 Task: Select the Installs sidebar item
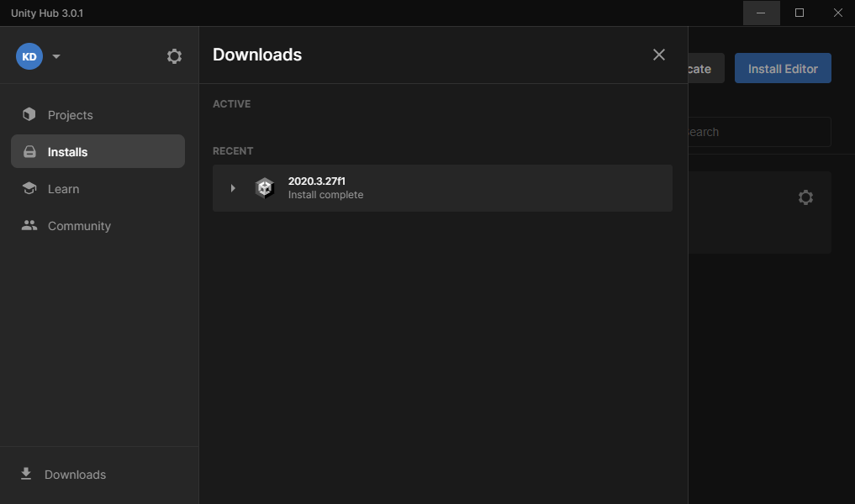[98, 152]
